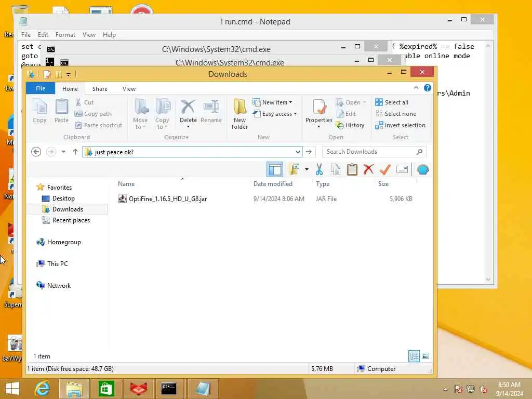The width and height of the screenshot is (532, 399).
Task: Click the Paste icon in the ribbon
Action: point(61,111)
